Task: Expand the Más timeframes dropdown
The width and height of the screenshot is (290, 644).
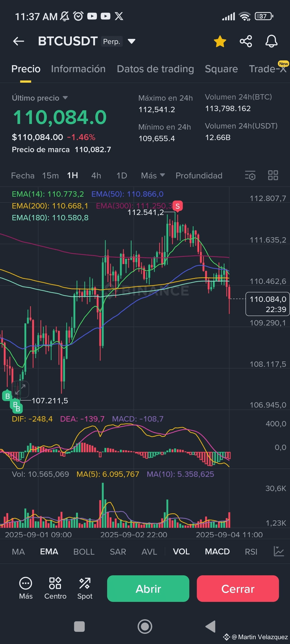Action: click(x=153, y=175)
